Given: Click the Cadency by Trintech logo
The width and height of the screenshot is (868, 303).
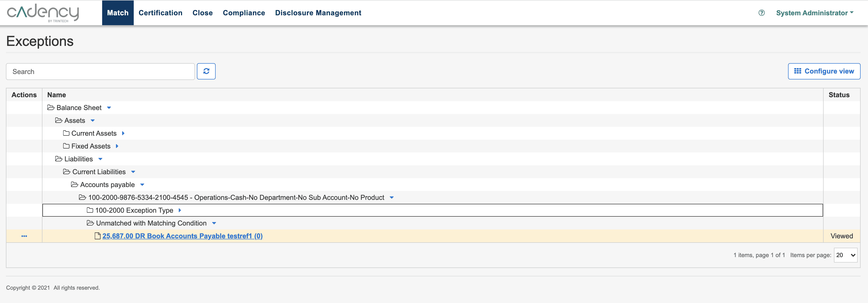Looking at the screenshot, I should pos(43,13).
